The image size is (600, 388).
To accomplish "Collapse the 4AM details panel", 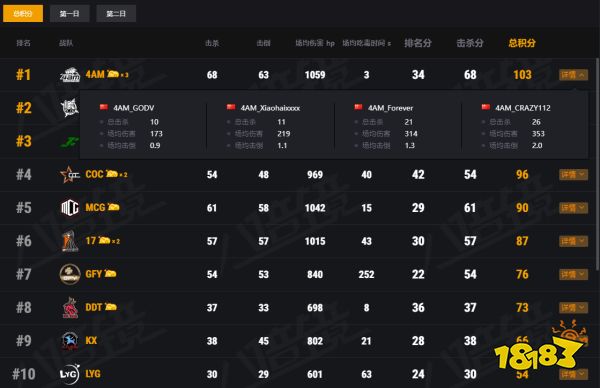I will pyautogui.click(x=573, y=75).
